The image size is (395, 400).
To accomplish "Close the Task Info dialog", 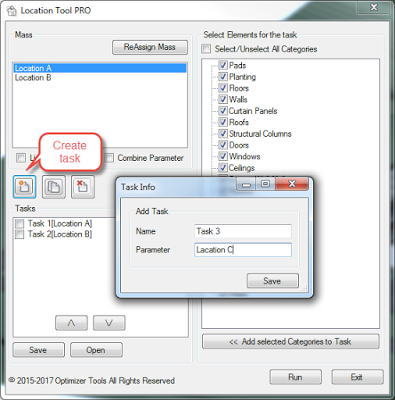I will coord(292,184).
